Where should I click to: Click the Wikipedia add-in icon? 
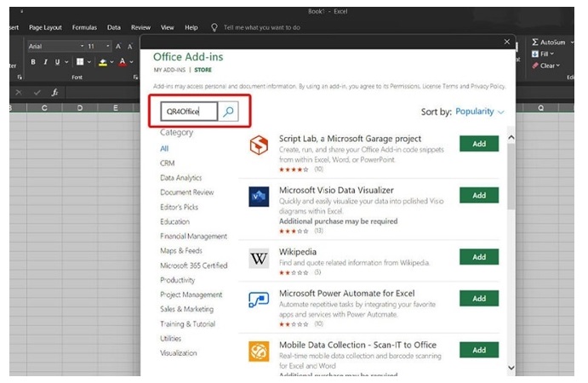pyautogui.click(x=259, y=258)
